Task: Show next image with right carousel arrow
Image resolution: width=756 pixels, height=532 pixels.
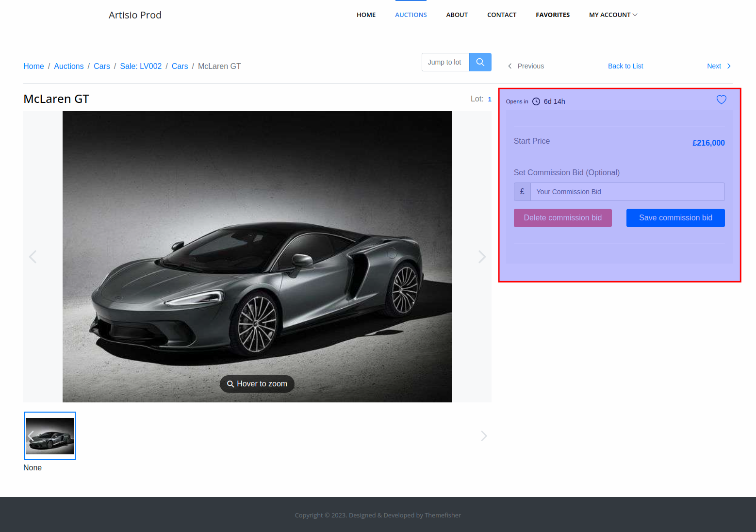Action: point(481,257)
